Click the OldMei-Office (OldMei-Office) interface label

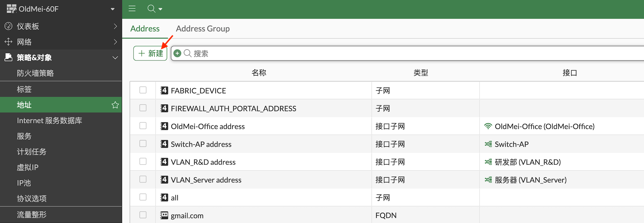[x=545, y=126]
